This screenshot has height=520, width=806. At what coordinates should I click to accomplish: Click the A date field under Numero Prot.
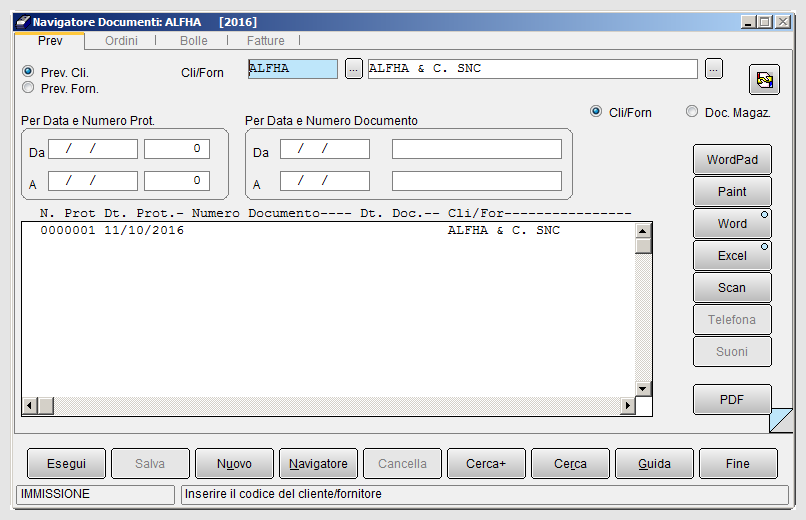pos(93,181)
